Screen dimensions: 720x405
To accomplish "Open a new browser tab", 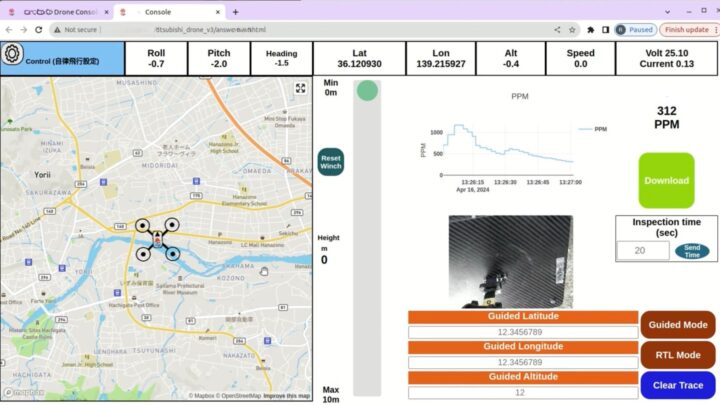I will tap(236, 12).
